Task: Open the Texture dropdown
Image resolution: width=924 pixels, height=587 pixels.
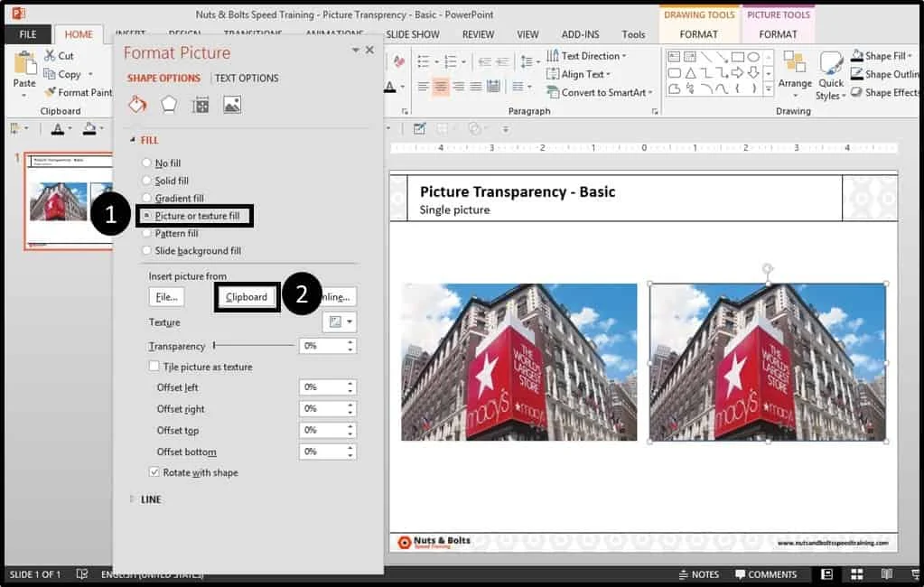Action: (x=340, y=321)
